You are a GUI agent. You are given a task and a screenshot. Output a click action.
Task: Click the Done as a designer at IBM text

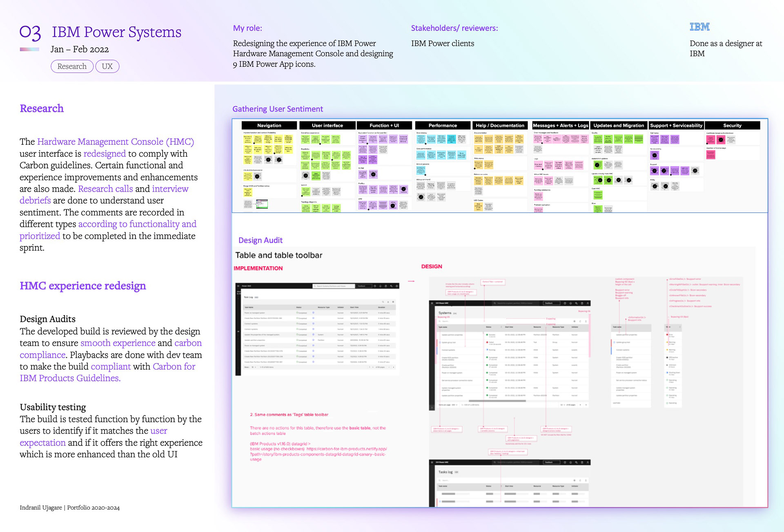pos(726,48)
